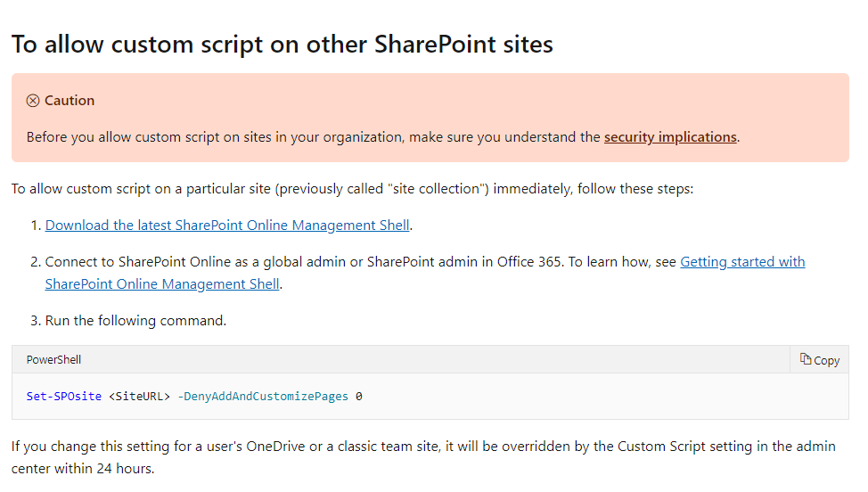Click the <SiteURL> placeholder in code
The height and width of the screenshot is (492, 868).
point(140,397)
